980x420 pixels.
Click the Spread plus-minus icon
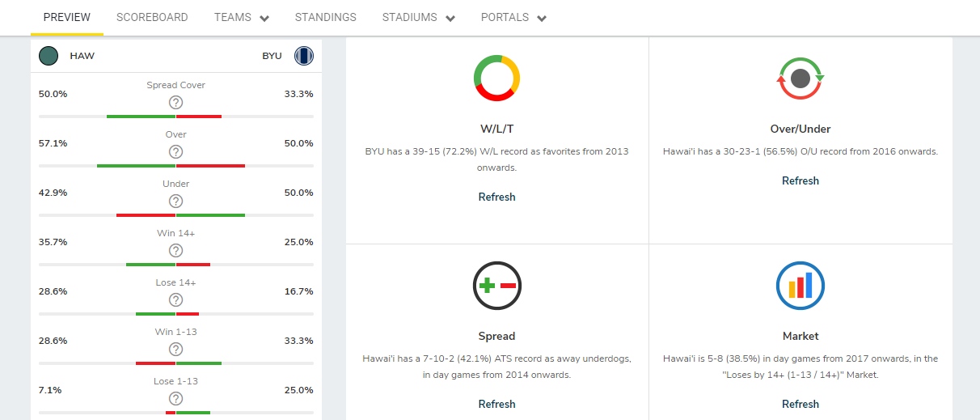[496, 286]
